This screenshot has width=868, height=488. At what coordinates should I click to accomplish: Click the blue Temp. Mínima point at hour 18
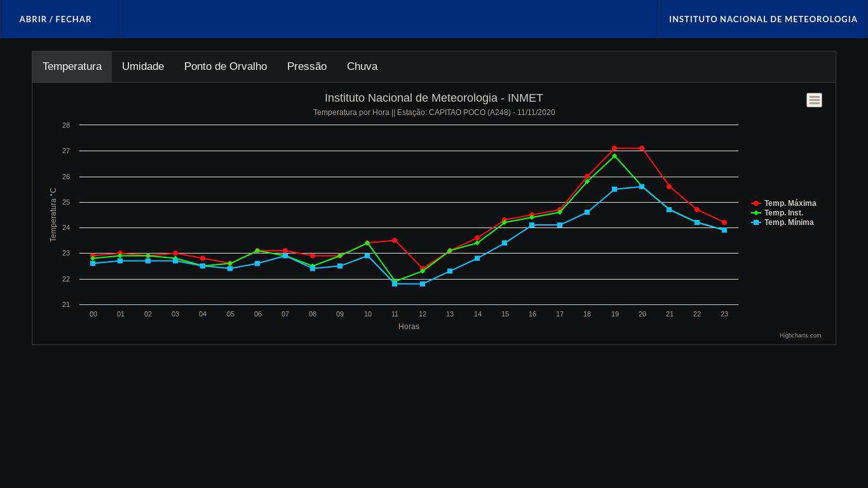tap(587, 212)
